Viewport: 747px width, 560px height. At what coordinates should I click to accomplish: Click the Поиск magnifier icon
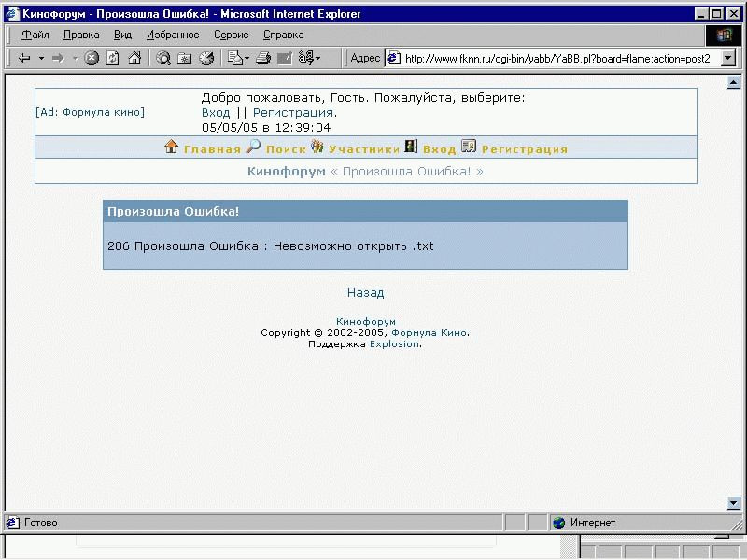[x=253, y=147]
